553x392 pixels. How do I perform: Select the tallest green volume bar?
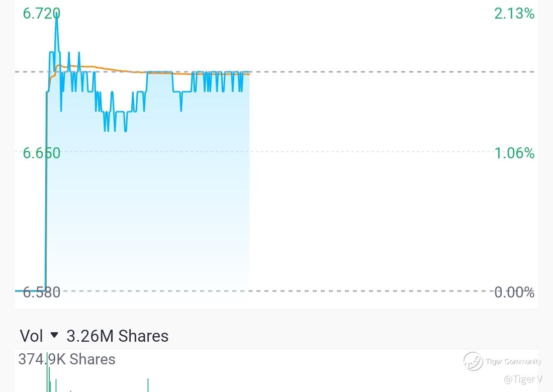[x=47, y=372]
